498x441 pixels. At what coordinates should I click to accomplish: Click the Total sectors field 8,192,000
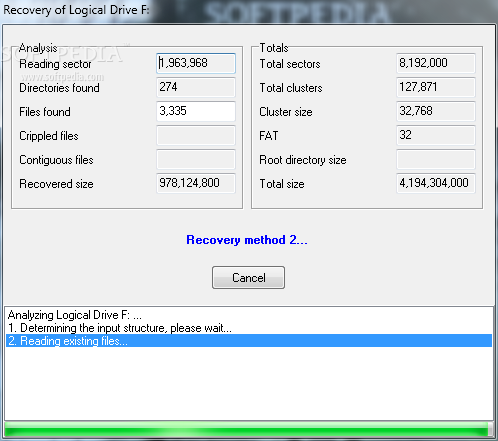click(x=436, y=63)
